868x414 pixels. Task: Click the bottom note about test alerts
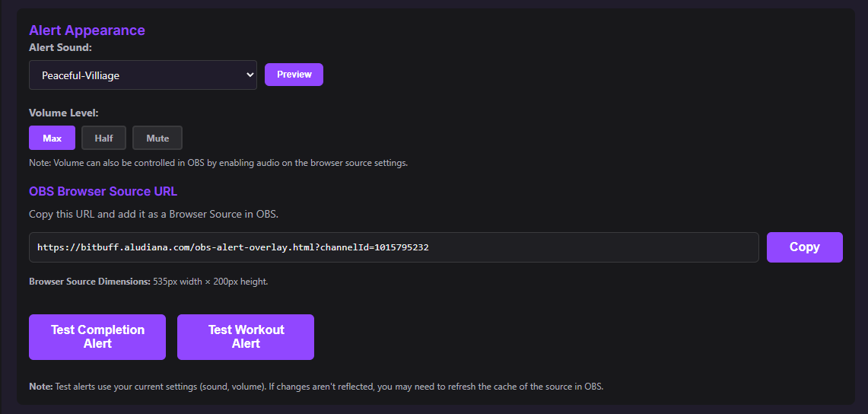pyautogui.click(x=316, y=387)
